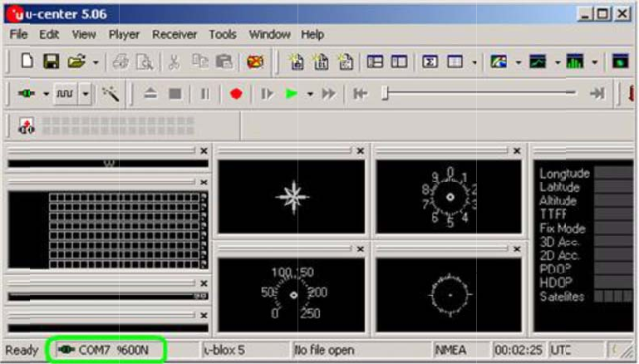Screen dimensions: 639x364
Task: Expand the chart view dropdown arrow
Action: (x=557, y=62)
